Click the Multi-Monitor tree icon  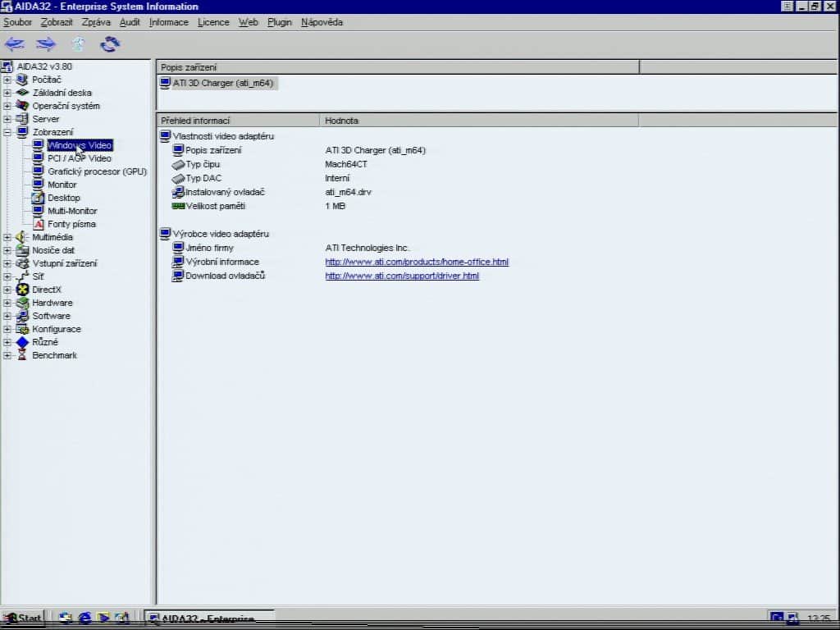38,211
